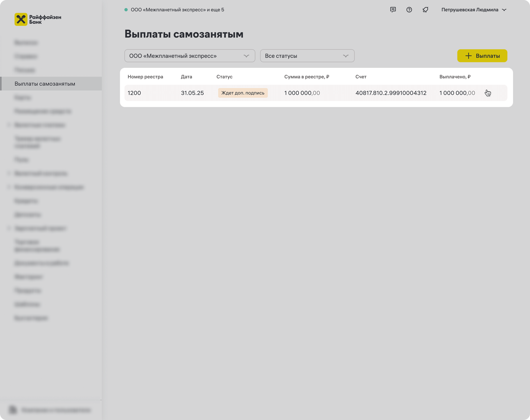Click the Ждет доп. подпись status badge
The image size is (530, 420).
pyautogui.click(x=243, y=93)
